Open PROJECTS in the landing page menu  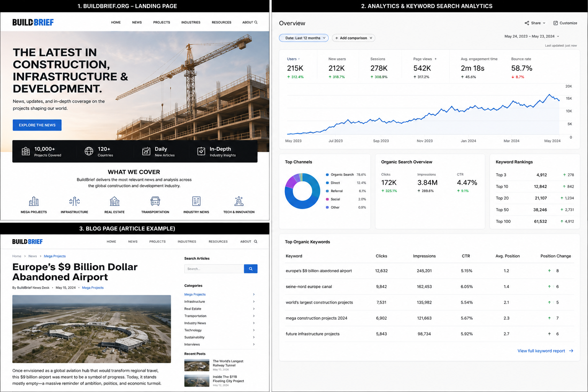(162, 23)
